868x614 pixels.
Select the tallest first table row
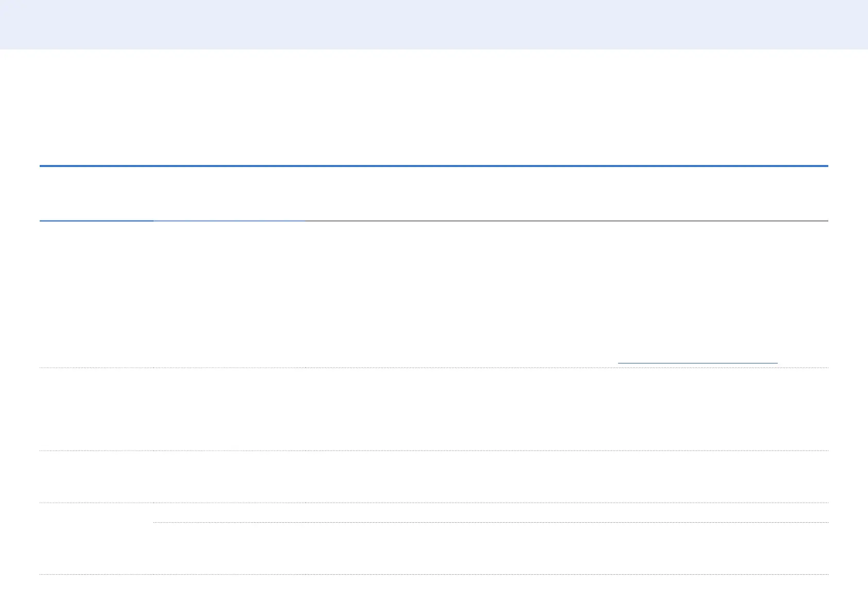[x=434, y=294]
